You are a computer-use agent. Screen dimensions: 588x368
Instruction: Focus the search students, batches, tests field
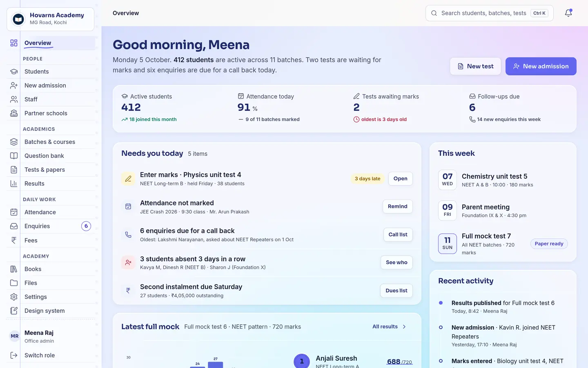489,13
